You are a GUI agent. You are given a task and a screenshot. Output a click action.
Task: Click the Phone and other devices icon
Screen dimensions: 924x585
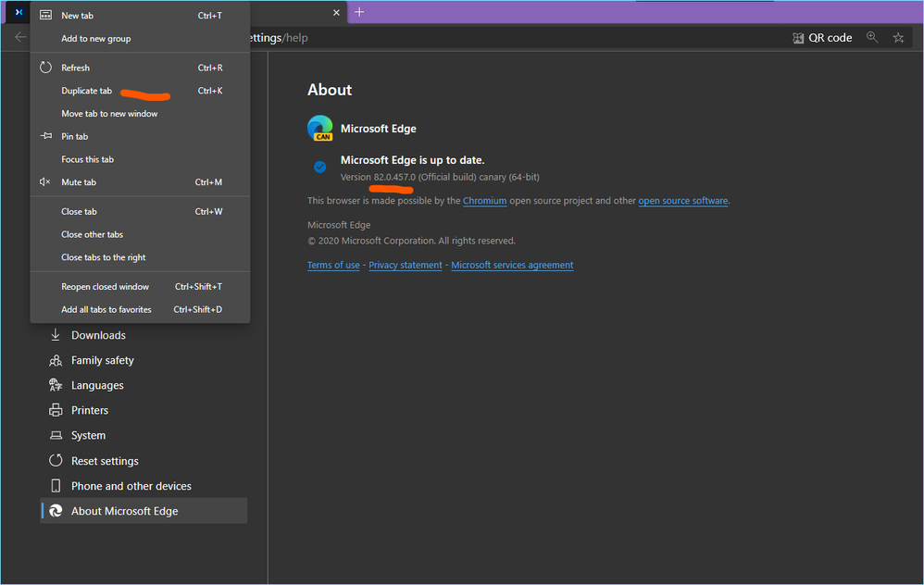coord(56,485)
